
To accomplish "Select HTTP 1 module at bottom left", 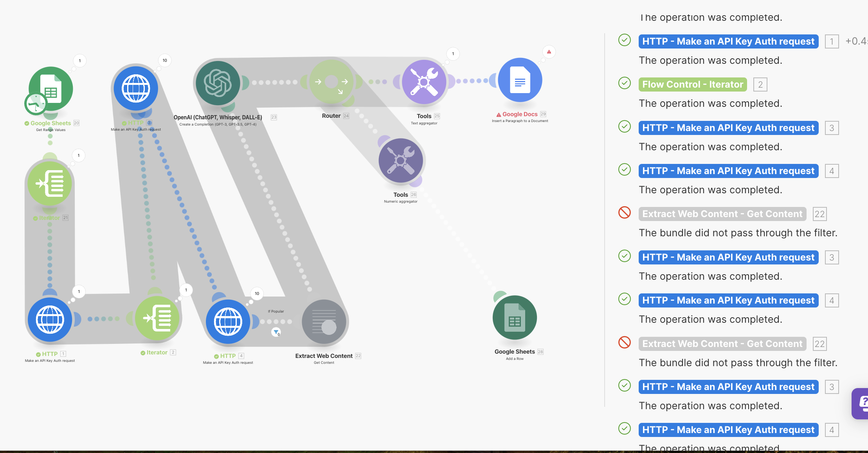I will (x=50, y=320).
